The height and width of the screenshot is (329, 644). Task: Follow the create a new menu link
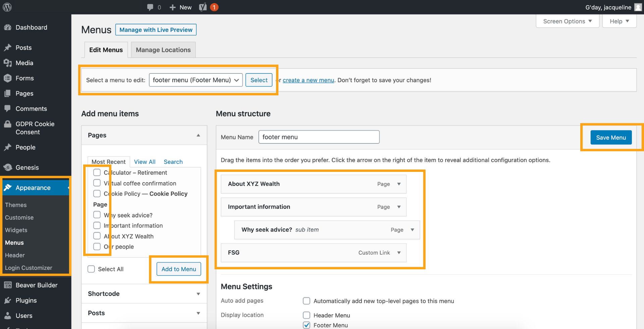coord(308,80)
